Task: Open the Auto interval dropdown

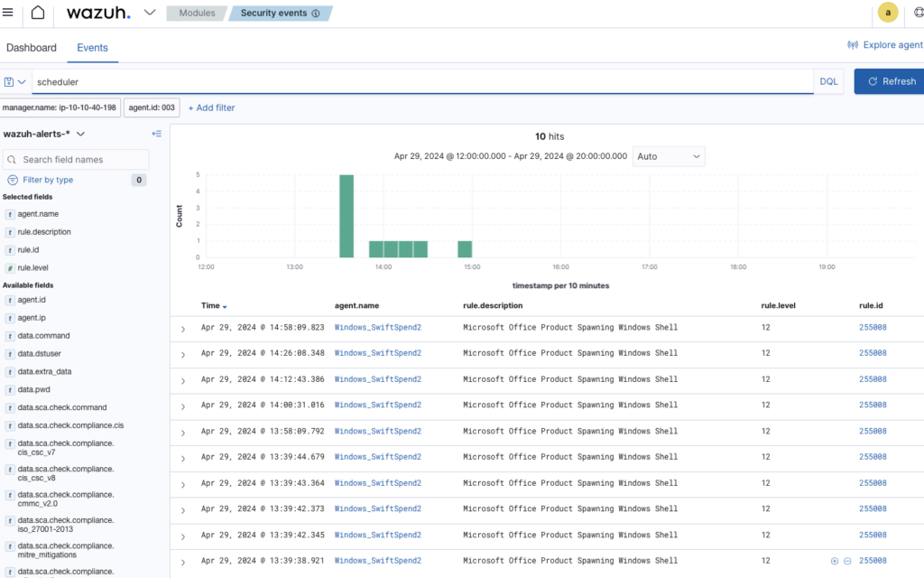Action: pyautogui.click(x=669, y=157)
